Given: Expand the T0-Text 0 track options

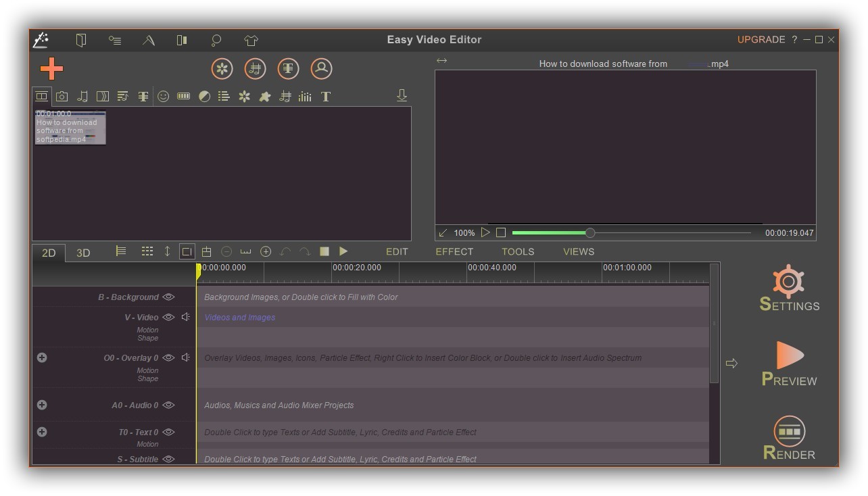Looking at the screenshot, I should pos(42,432).
